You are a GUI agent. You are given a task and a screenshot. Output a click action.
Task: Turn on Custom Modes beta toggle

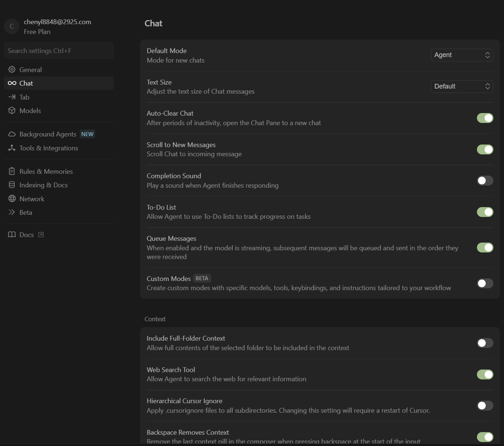[x=485, y=283]
